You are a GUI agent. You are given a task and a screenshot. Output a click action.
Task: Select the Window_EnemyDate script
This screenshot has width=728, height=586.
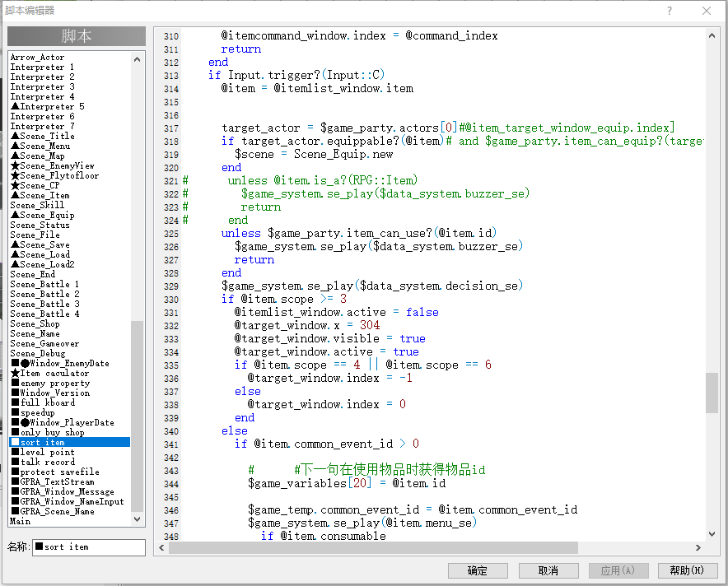click(x=60, y=363)
